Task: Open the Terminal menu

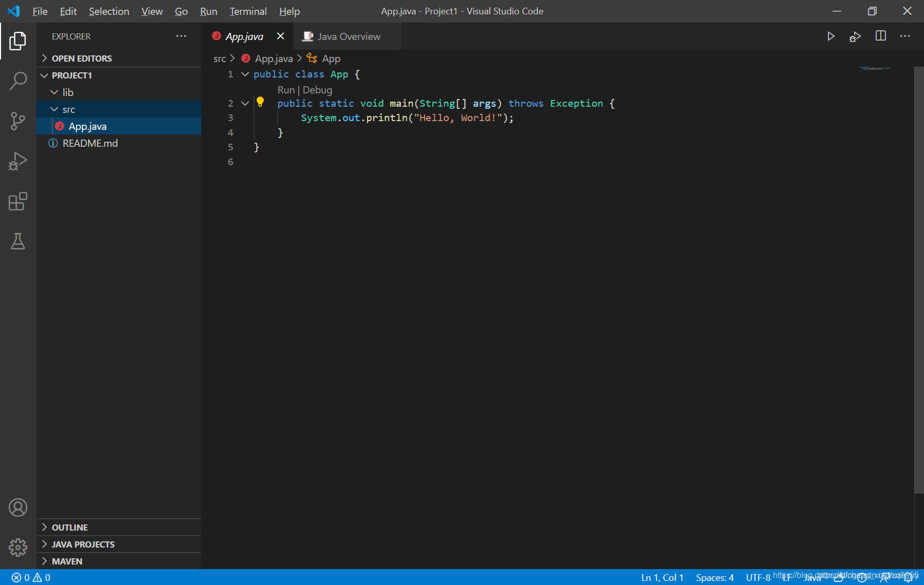Action: coord(248,11)
